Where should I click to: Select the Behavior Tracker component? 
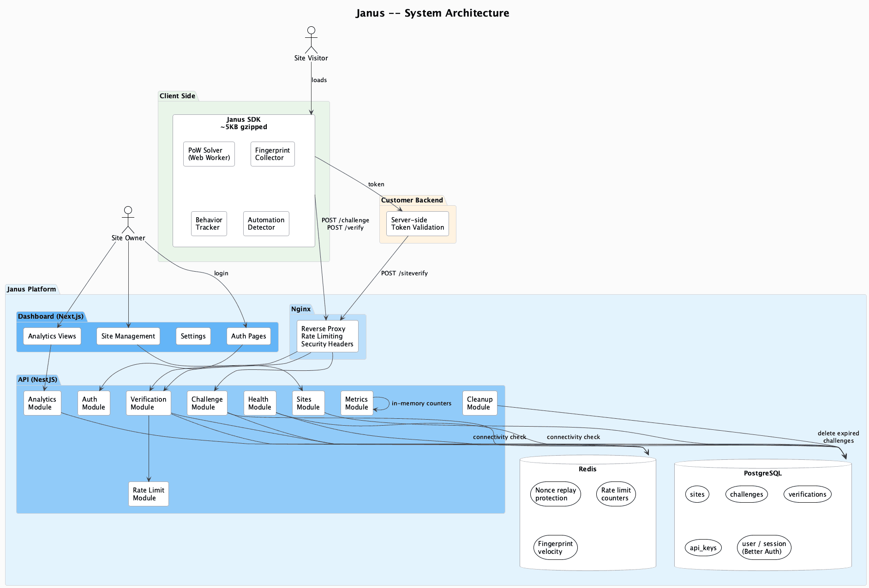[x=209, y=224]
